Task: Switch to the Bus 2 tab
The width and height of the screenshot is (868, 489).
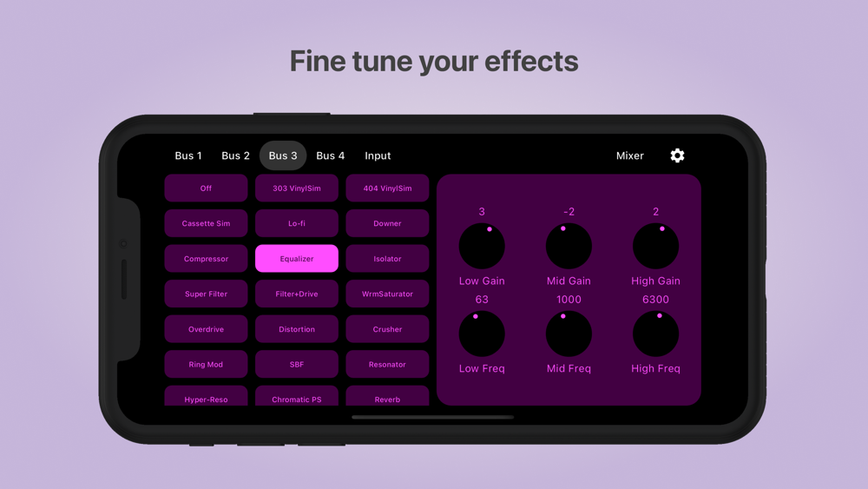Action: (x=235, y=155)
